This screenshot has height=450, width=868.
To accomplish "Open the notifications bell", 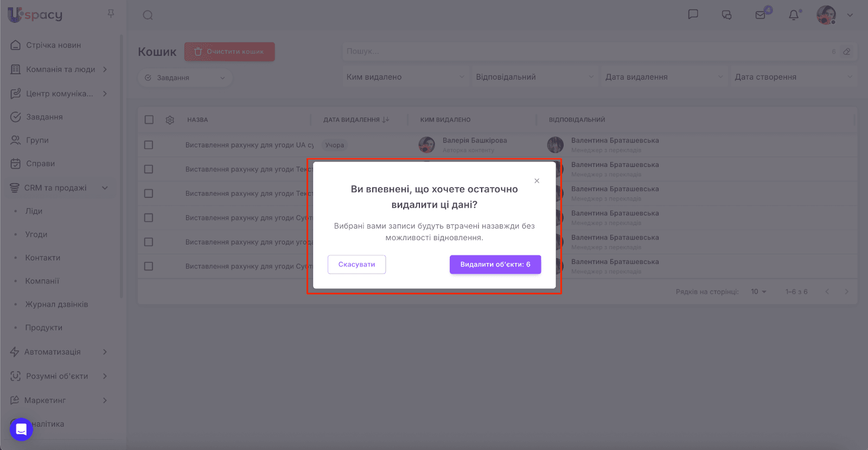I will [794, 15].
